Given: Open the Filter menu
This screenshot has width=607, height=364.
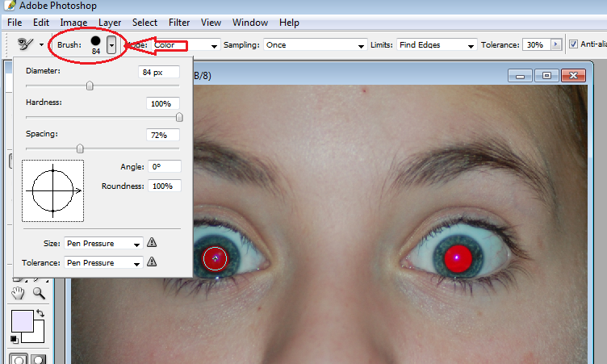Looking at the screenshot, I should pyautogui.click(x=179, y=23).
